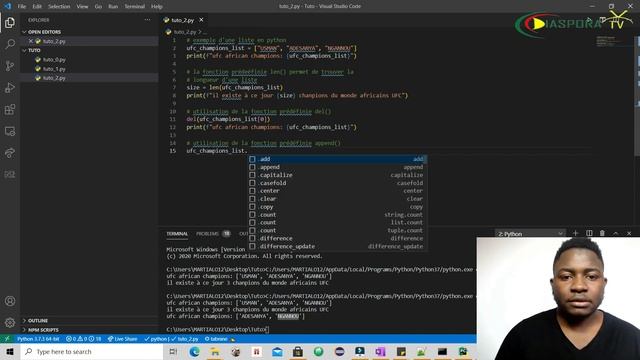The height and width of the screenshot is (360, 640).
Task: Choose the 'clear' autocomplete suggestion
Action: pyautogui.click(x=337, y=199)
